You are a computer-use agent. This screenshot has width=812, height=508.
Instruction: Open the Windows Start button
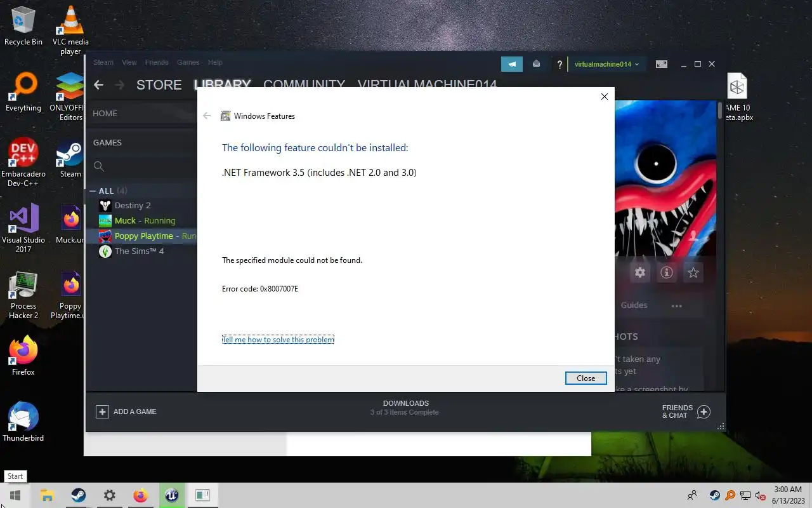pyautogui.click(x=15, y=496)
